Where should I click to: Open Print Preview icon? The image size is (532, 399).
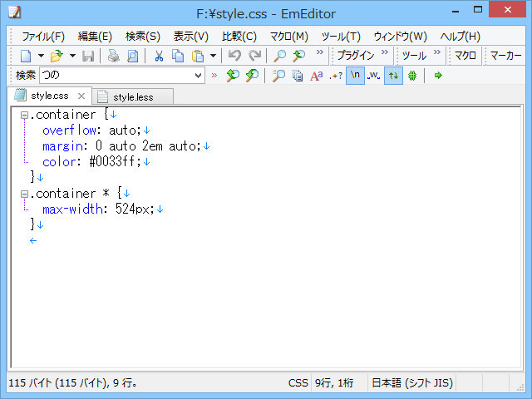tap(133, 56)
